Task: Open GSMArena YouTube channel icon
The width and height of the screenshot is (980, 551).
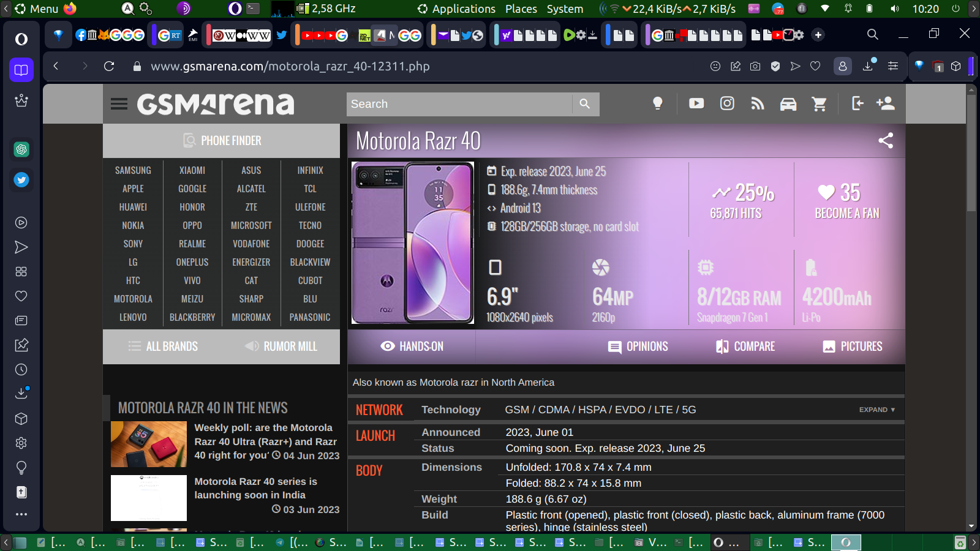Action: (x=696, y=103)
